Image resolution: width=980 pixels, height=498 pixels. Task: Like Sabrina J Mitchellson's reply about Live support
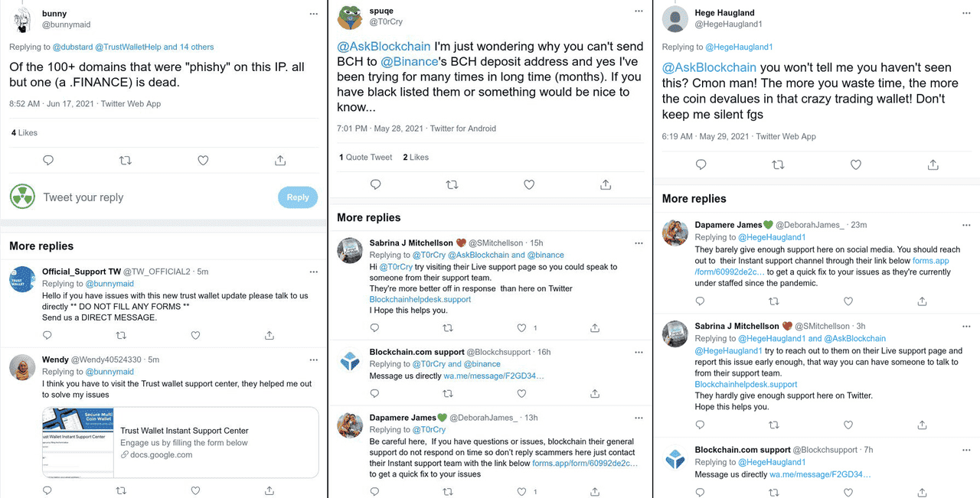click(521, 327)
